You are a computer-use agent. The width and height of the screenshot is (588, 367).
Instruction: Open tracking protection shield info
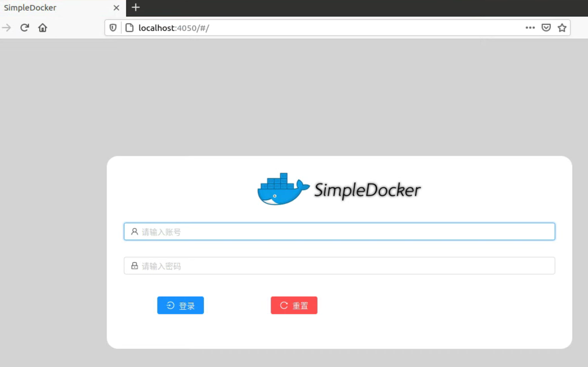113,28
